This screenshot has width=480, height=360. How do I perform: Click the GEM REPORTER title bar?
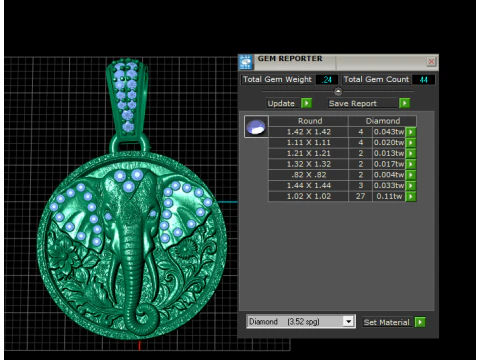[x=338, y=62]
